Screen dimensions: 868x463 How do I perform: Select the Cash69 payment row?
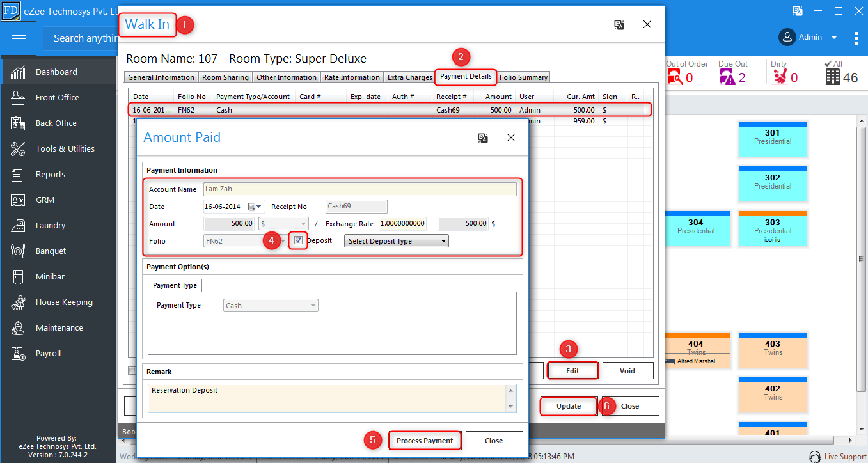click(x=390, y=110)
